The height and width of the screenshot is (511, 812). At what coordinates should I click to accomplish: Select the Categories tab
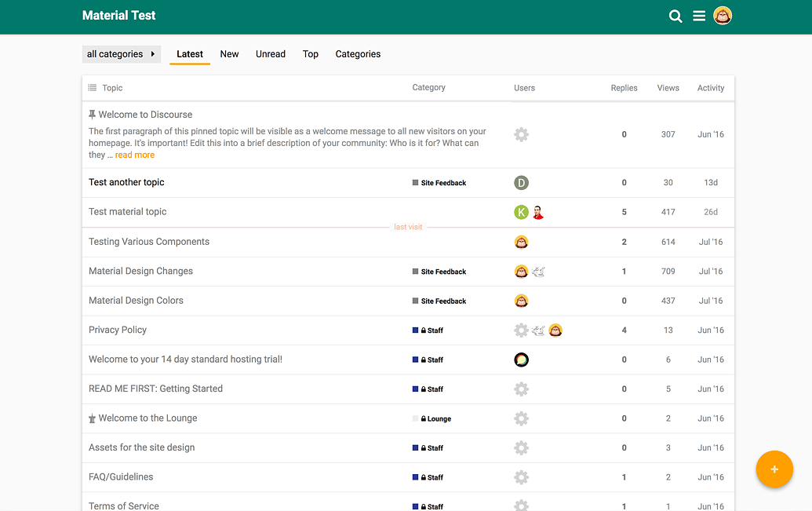click(358, 54)
